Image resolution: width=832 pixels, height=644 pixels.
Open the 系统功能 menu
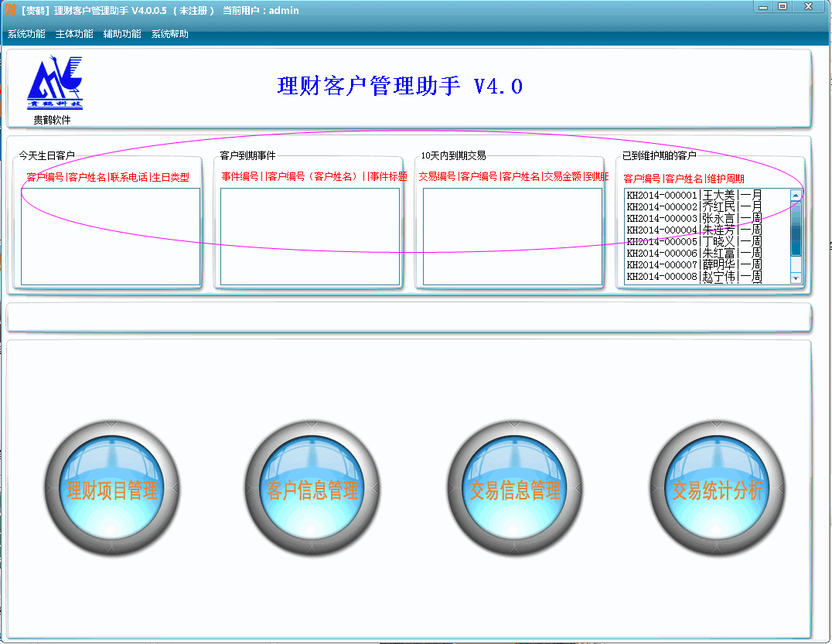(x=26, y=34)
